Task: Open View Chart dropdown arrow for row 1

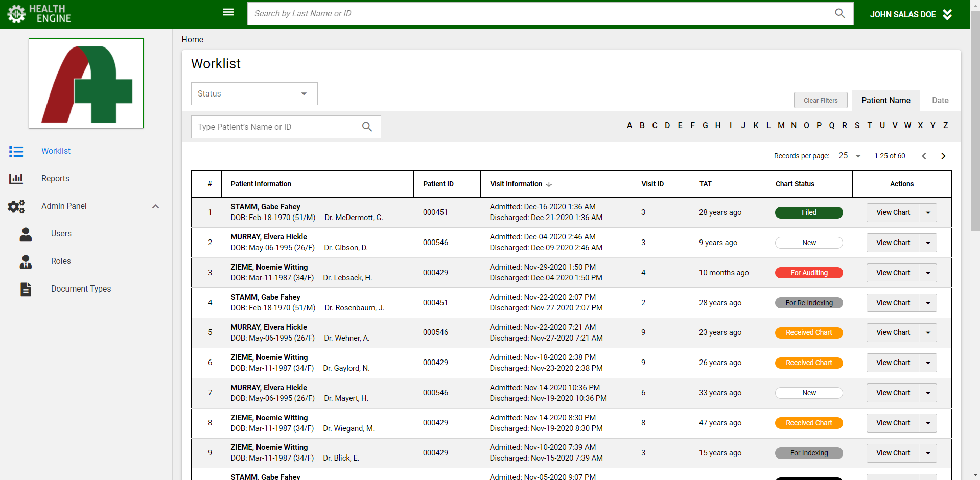Action: tap(928, 213)
